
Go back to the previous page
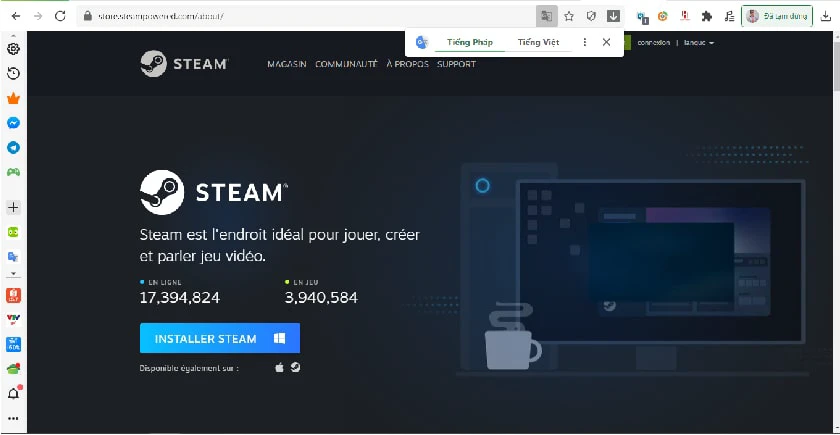(16, 16)
